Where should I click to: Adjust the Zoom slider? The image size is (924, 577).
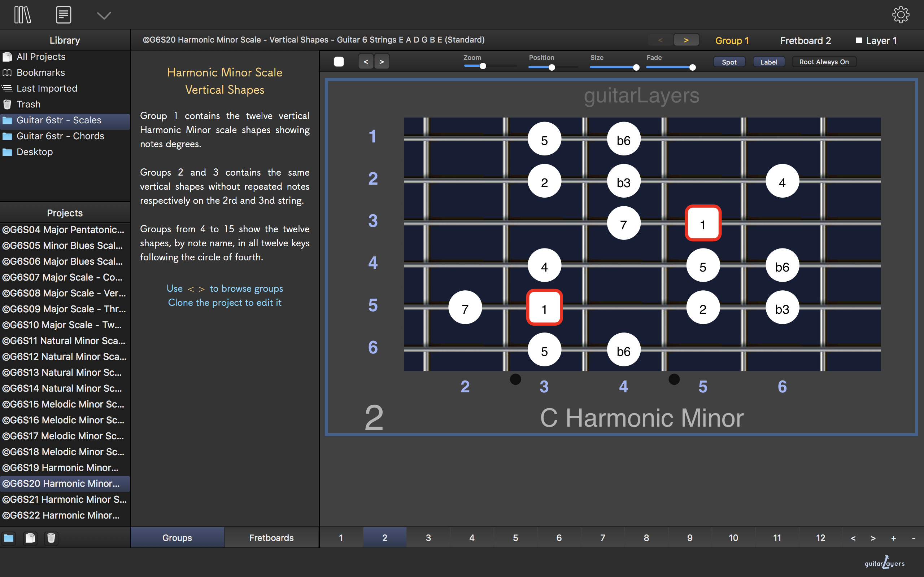pyautogui.click(x=483, y=66)
